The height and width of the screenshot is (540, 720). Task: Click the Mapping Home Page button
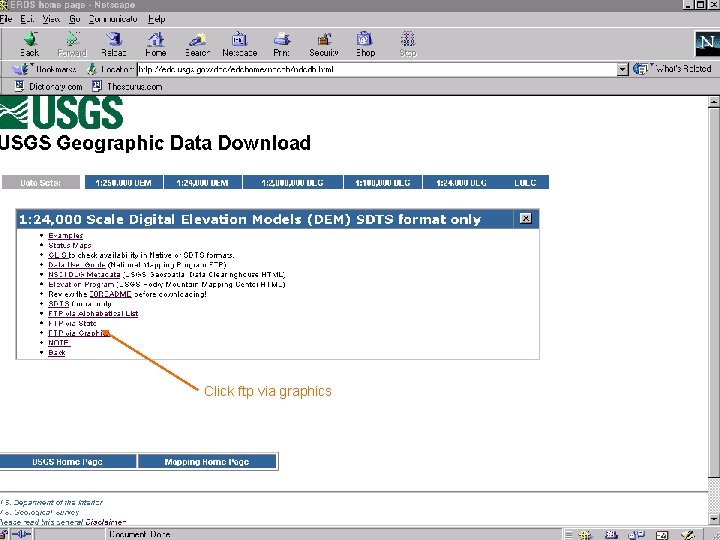click(x=207, y=461)
